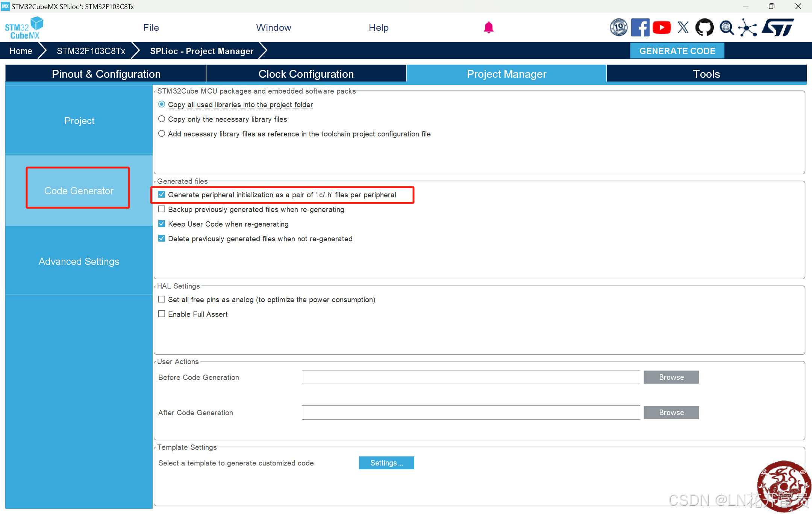The image size is (812, 514).
Task: Open Advanced Settings side panel
Action: click(x=79, y=262)
